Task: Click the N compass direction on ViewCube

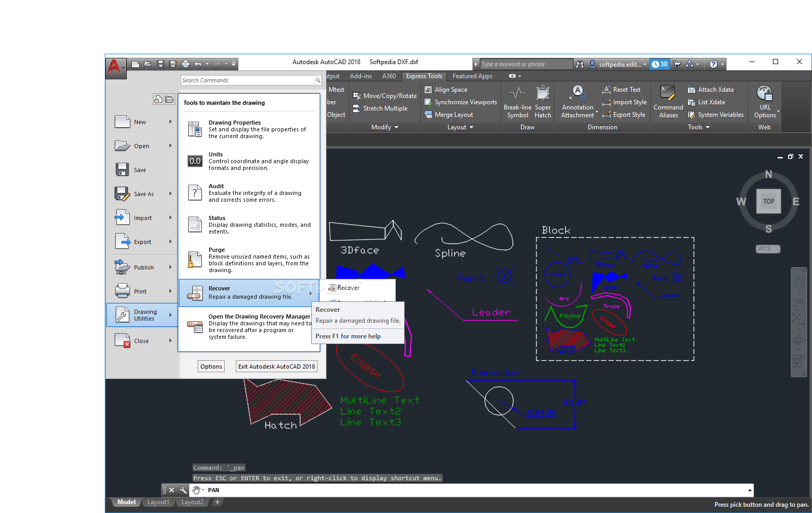Action: coord(768,174)
